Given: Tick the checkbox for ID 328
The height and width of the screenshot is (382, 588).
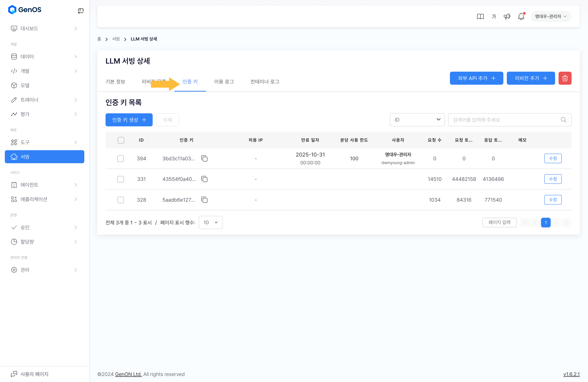Looking at the screenshot, I should tap(121, 200).
